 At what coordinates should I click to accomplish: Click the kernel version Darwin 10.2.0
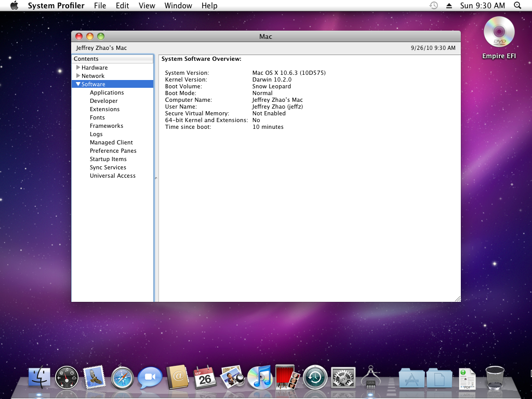pos(272,79)
